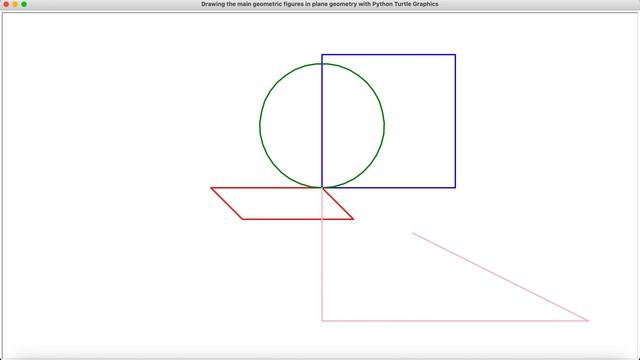Close the Turtle Graphics window

tap(6, 4)
